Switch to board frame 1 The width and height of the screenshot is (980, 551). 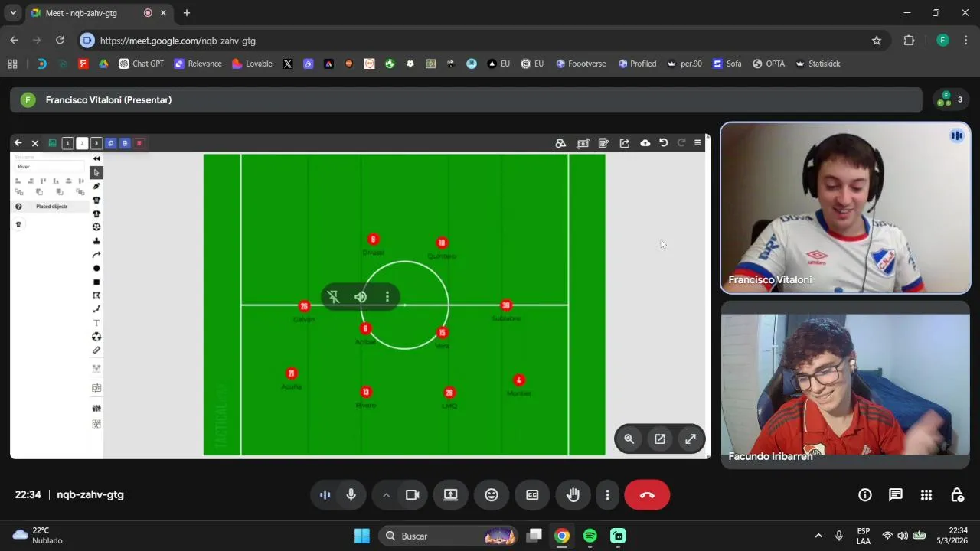tap(67, 143)
